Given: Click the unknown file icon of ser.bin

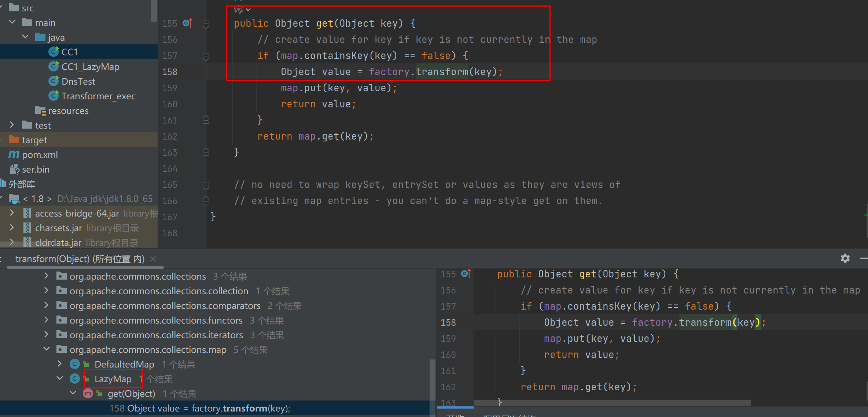Looking at the screenshot, I should (x=15, y=169).
